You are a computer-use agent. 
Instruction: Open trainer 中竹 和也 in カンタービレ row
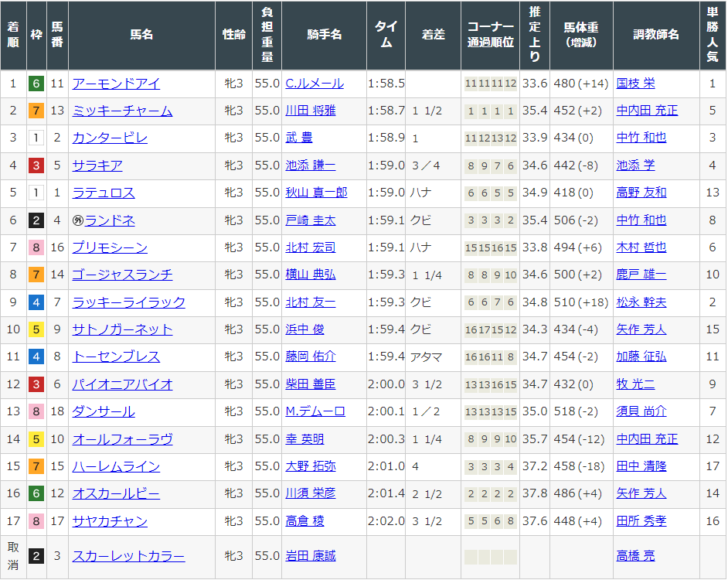pos(641,138)
